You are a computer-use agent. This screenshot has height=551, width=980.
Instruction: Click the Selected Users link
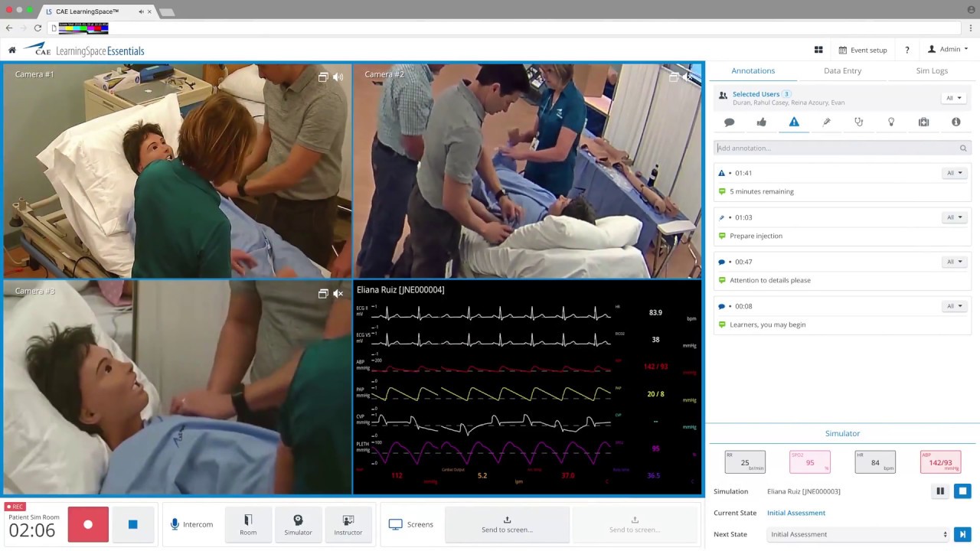[x=756, y=94]
